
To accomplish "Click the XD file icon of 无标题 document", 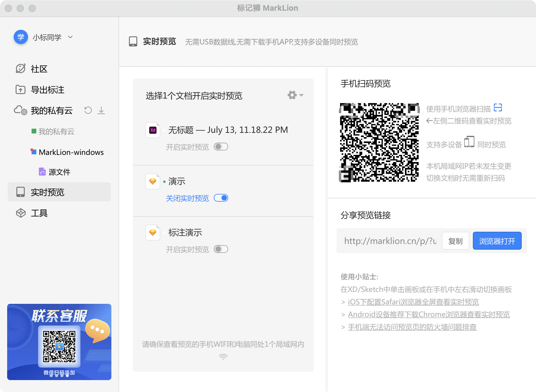I will [153, 130].
